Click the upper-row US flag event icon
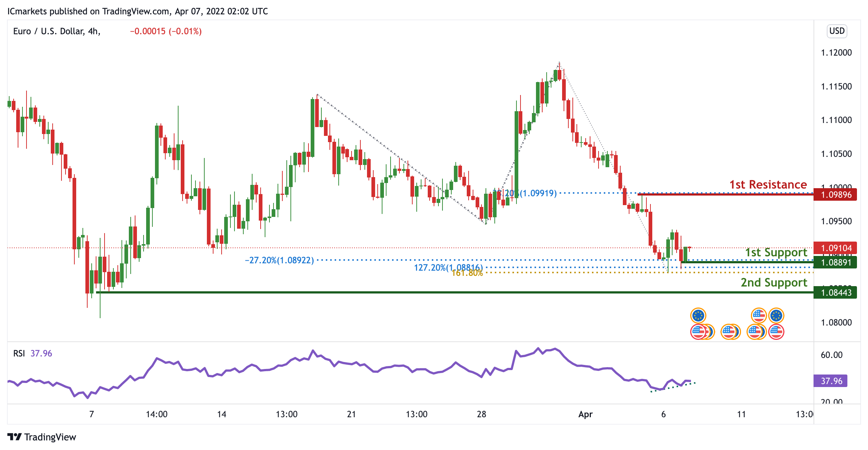Screen dimensions: 868x450 759,316
